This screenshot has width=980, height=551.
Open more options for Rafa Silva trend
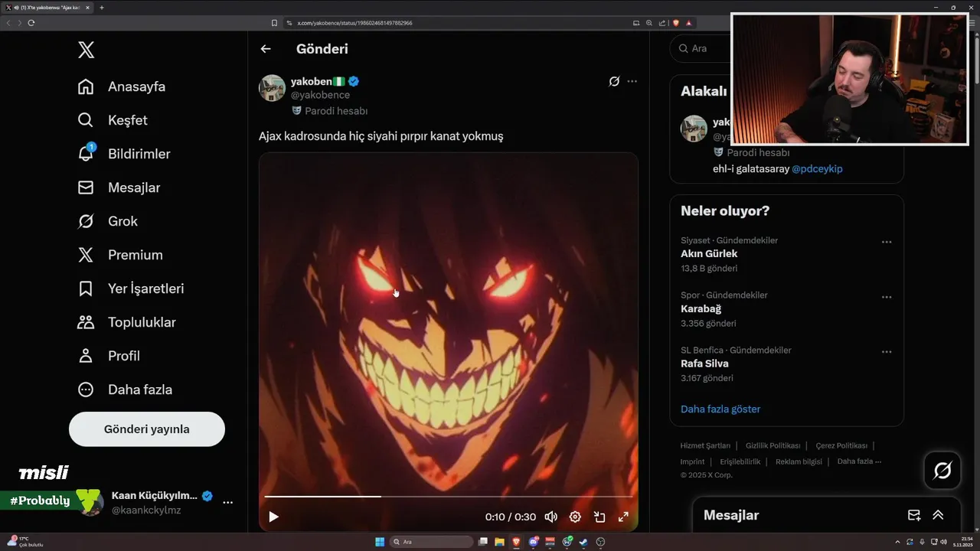click(x=887, y=352)
